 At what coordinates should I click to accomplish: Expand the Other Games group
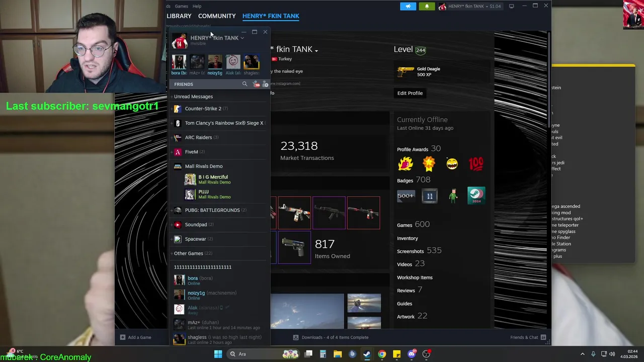[171, 253]
